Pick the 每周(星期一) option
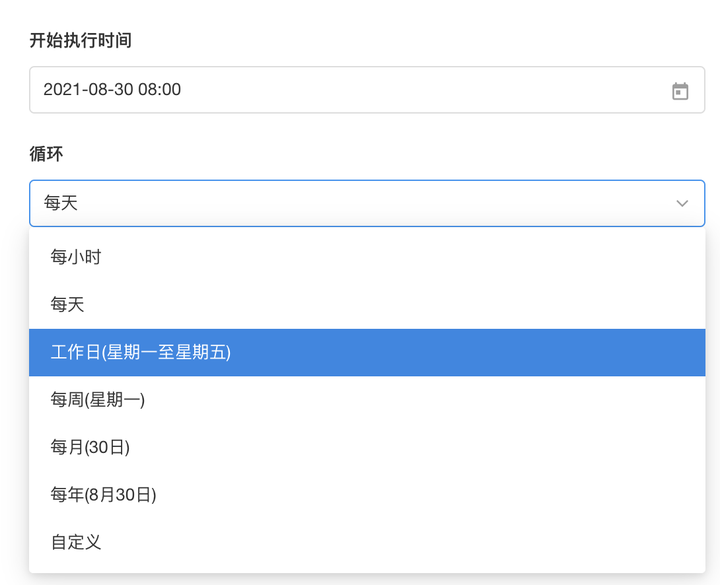 click(x=98, y=400)
